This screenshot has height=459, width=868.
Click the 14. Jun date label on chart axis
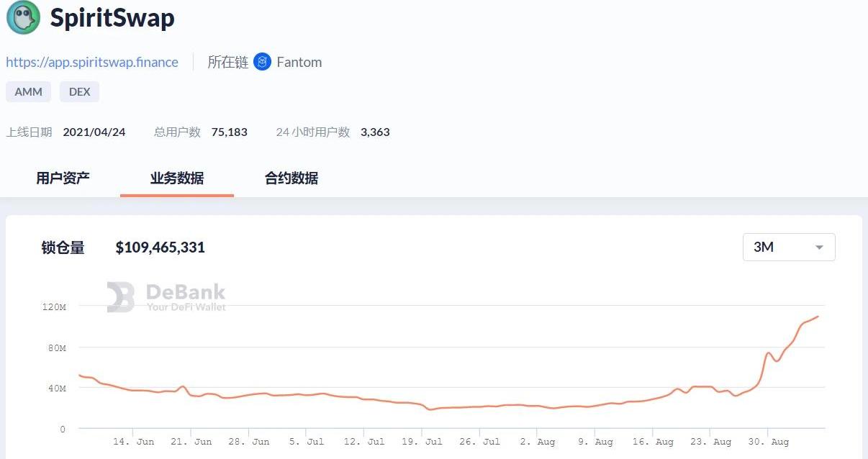(x=134, y=442)
